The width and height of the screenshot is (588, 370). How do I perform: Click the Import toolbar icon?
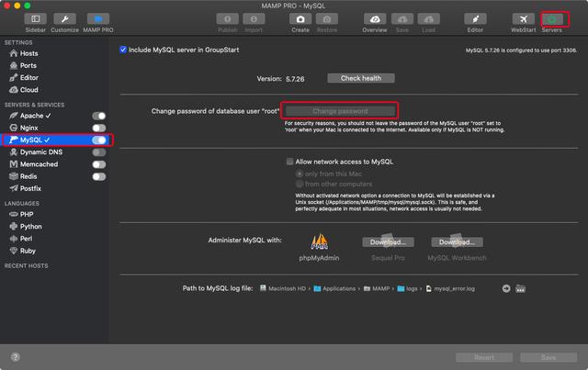(x=254, y=18)
